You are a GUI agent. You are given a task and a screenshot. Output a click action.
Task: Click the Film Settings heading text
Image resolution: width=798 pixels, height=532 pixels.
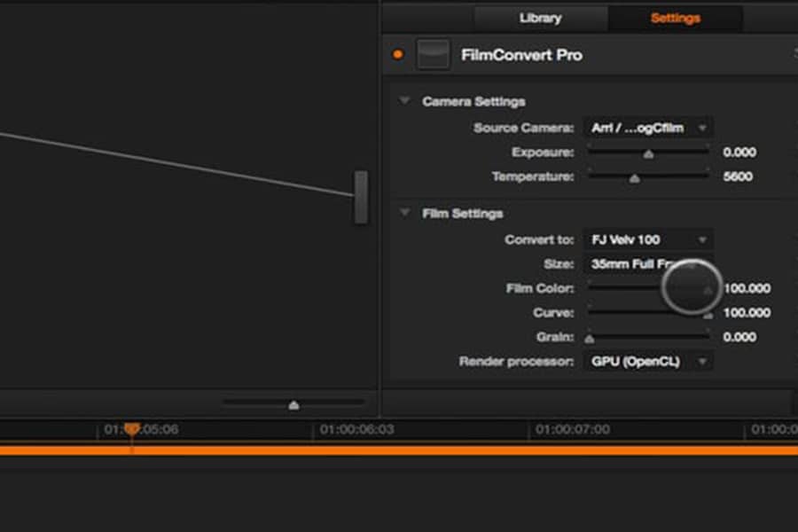(x=463, y=214)
